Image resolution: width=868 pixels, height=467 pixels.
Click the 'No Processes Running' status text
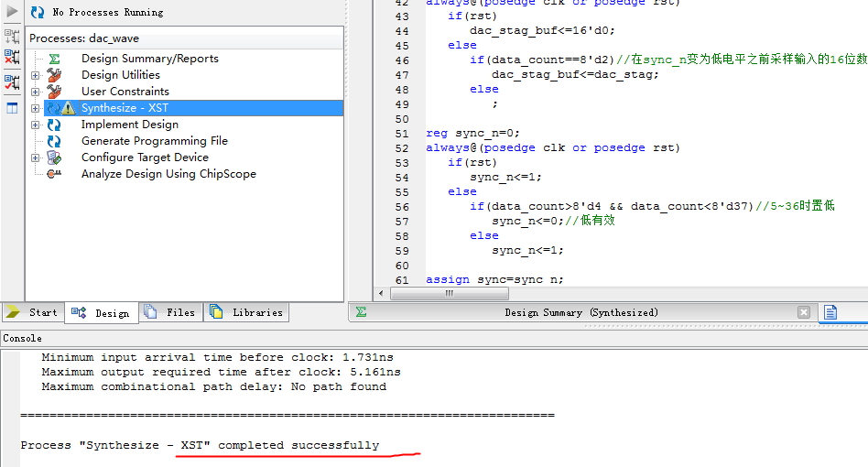click(108, 12)
